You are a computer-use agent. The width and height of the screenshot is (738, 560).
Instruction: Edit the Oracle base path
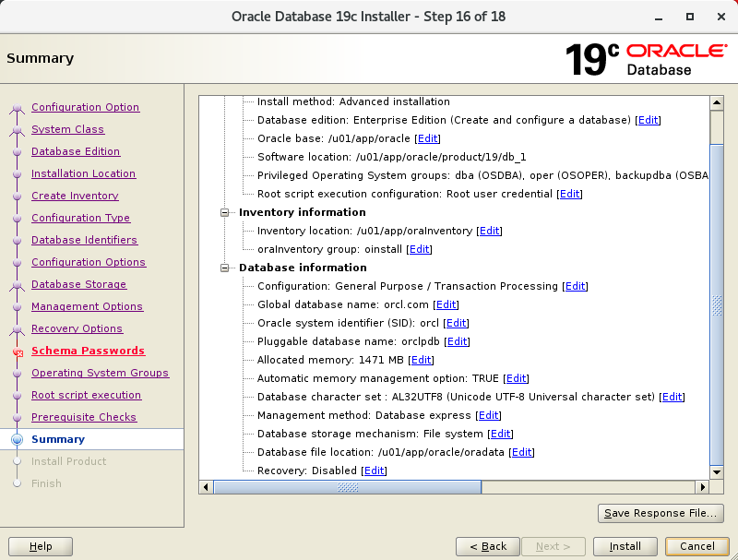tap(428, 138)
